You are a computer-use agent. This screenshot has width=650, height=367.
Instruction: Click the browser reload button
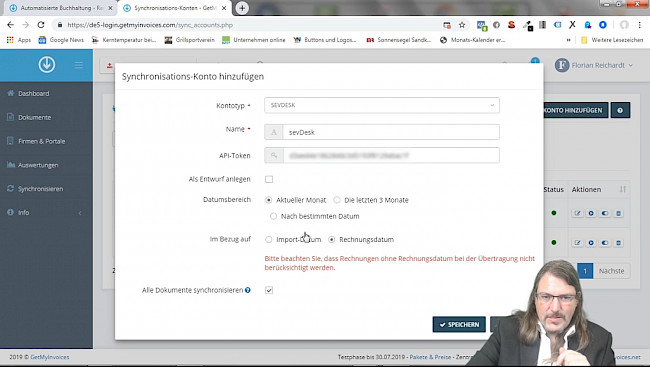41,25
